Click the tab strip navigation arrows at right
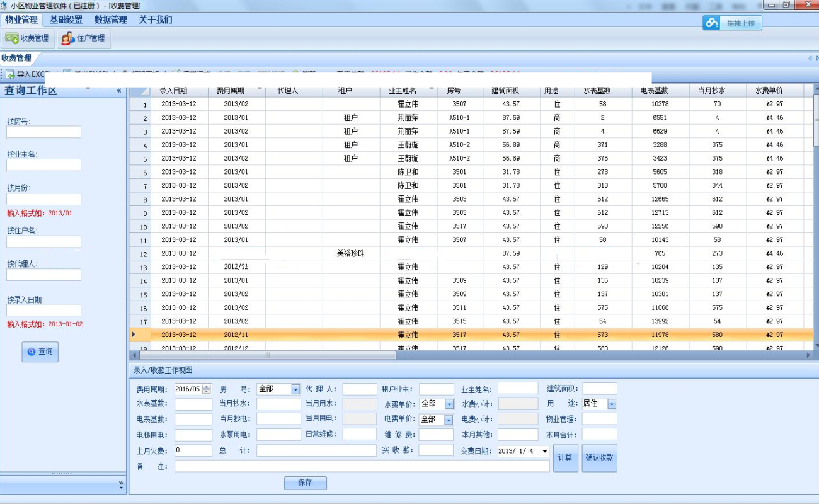 (813, 59)
